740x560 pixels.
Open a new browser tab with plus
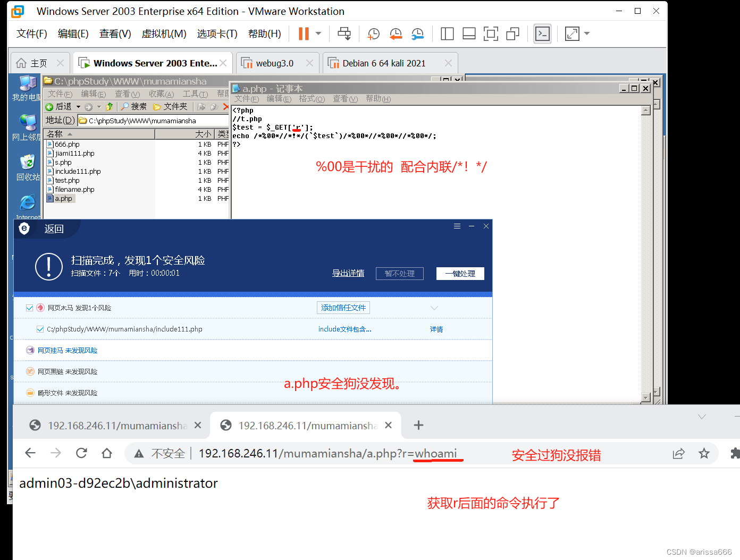click(418, 425)
